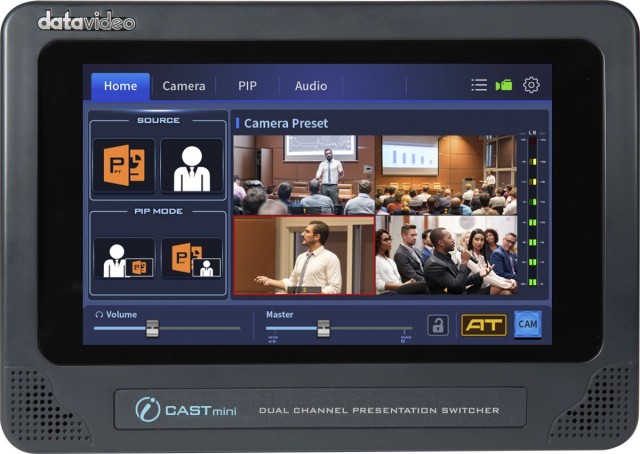Screen dimensions: 640x454
Task: Select the red-bordered presenter close-up preset
Action: pos(304,255)
